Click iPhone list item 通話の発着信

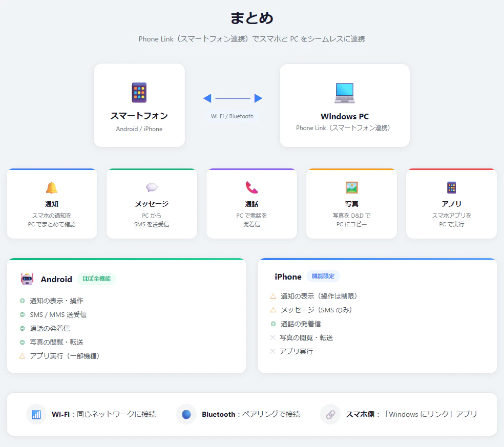(301, 324)
